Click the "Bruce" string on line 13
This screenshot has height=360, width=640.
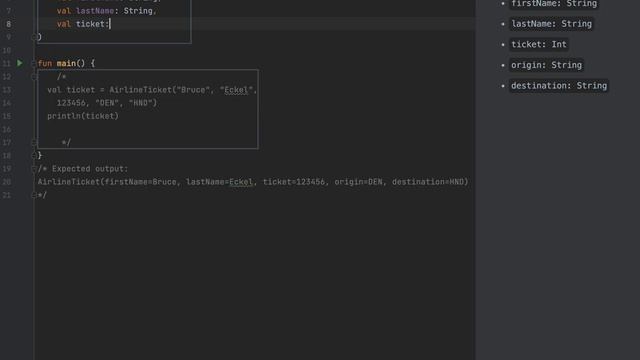point(194,90)
